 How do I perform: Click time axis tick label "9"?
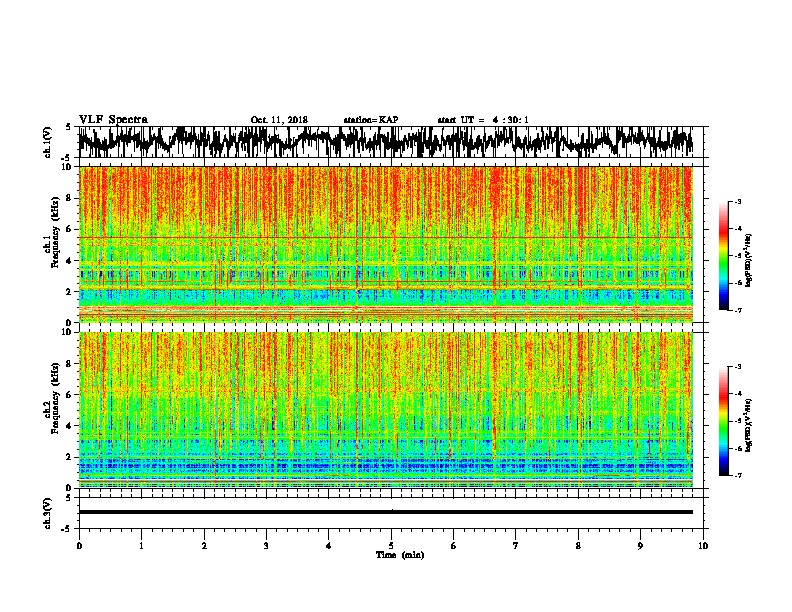640,546
